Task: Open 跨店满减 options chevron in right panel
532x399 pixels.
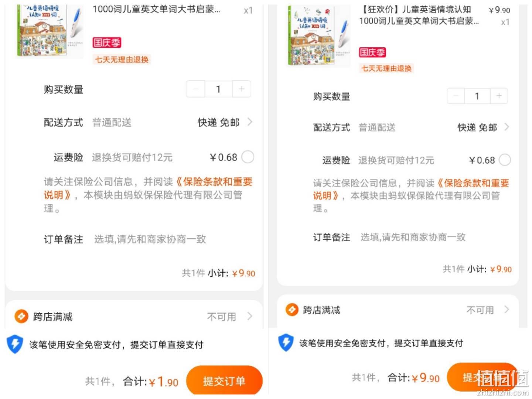Action: [x=507, y=310]
